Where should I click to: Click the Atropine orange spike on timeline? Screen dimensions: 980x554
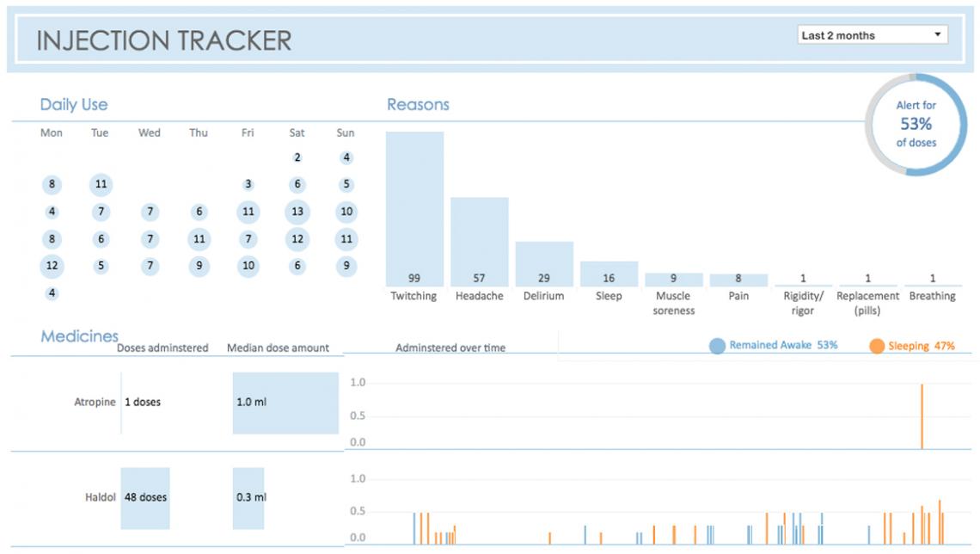(x=922, y=416)
